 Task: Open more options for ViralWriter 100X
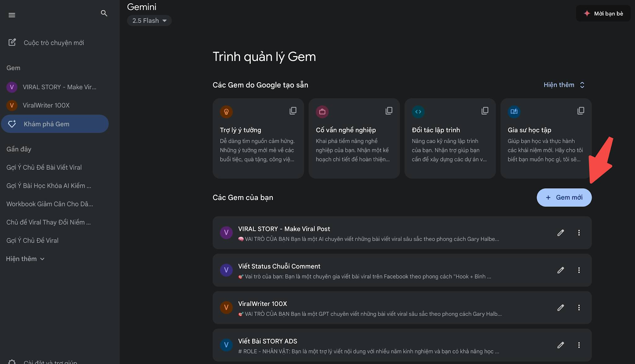579,308
